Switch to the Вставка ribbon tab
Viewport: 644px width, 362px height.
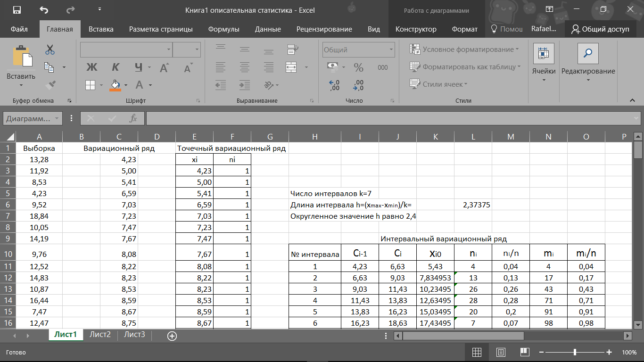(x=101, y=29)
